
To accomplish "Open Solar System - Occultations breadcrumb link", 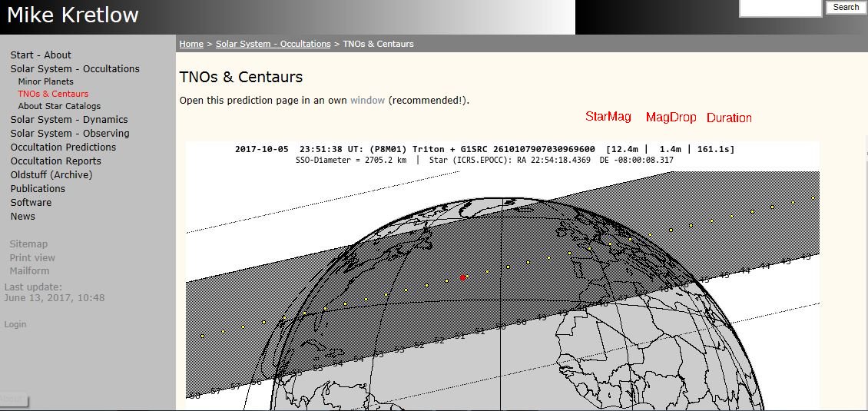I will pos(273,44).
